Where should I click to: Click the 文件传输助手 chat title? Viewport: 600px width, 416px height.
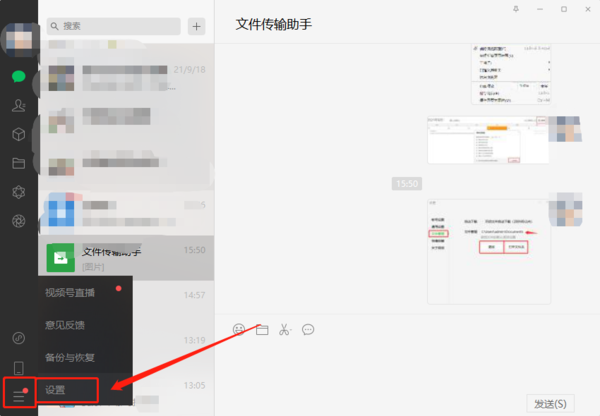coord(274,24)
